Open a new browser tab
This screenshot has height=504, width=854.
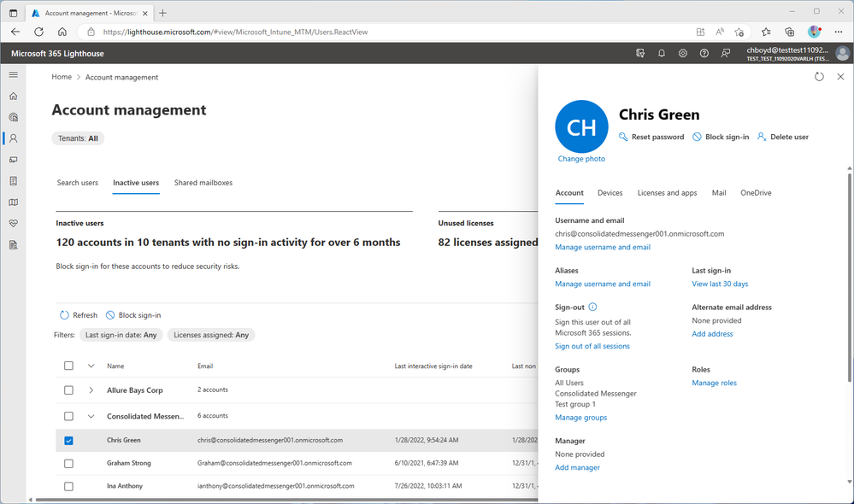tap(162, 13)
